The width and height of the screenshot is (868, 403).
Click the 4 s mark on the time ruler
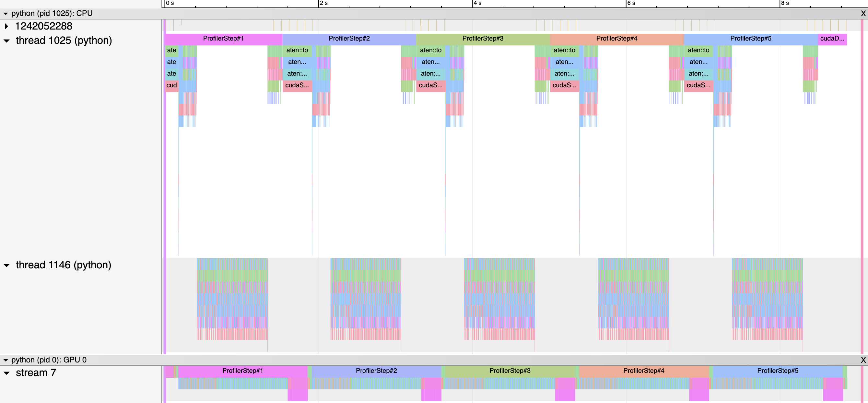click(473, 3)
